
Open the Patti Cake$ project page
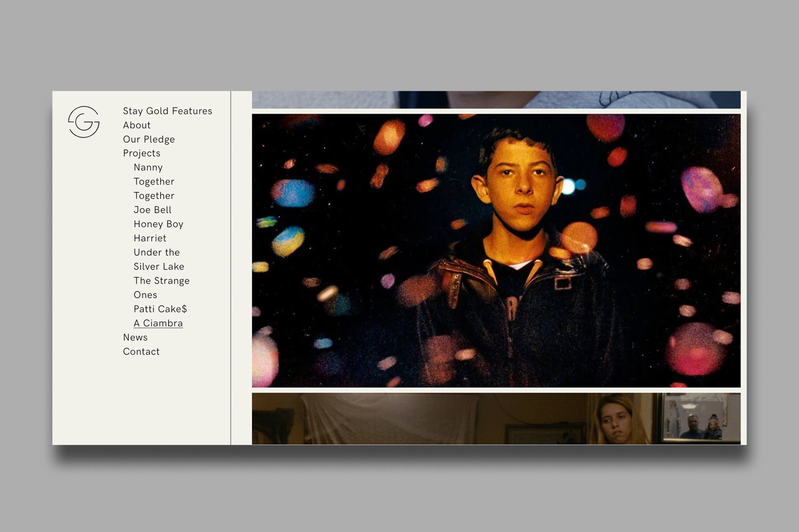[x=160, y=309]
